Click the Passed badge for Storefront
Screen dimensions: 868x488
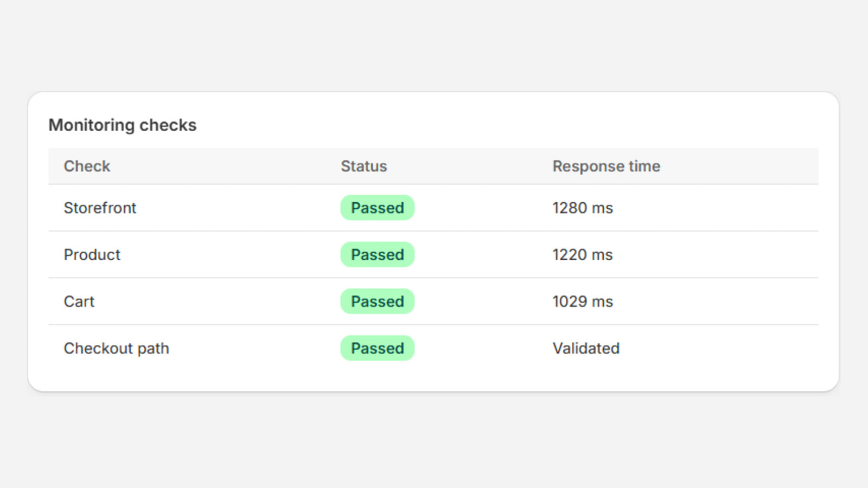click(378, 208)
